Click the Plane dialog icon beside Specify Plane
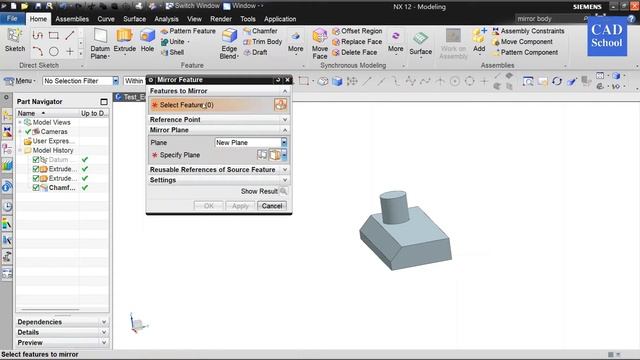 click(x=262, y=155)
